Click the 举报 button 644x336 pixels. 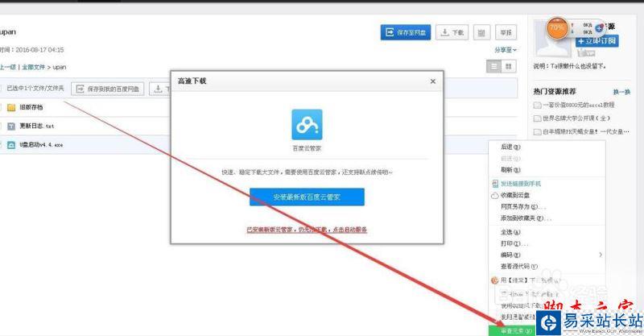coord(506,32)
